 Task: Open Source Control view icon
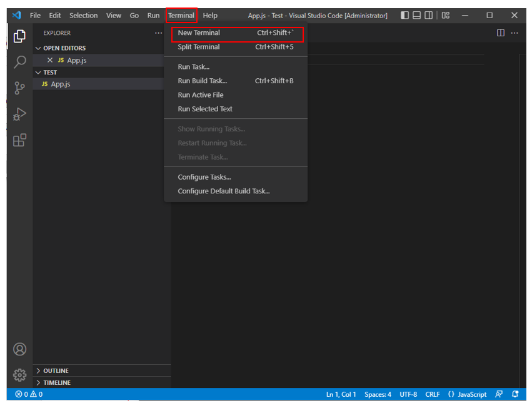19,88
